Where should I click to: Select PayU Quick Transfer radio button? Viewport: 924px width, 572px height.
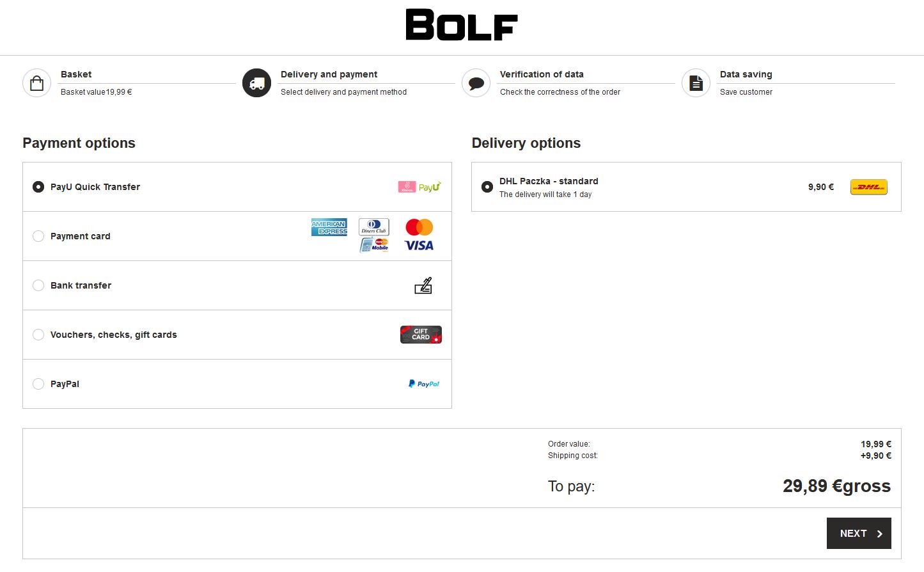38,187
